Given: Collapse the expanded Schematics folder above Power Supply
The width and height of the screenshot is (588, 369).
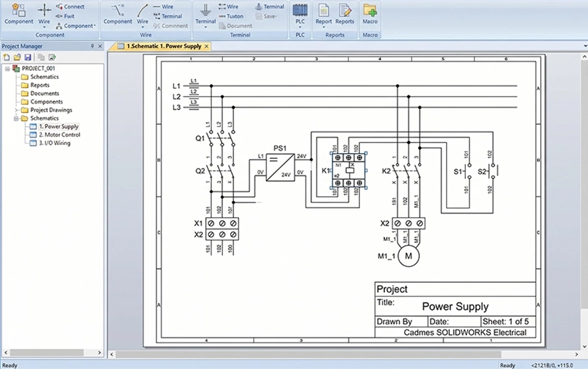Looking at the screenshot, I should 16,118.
